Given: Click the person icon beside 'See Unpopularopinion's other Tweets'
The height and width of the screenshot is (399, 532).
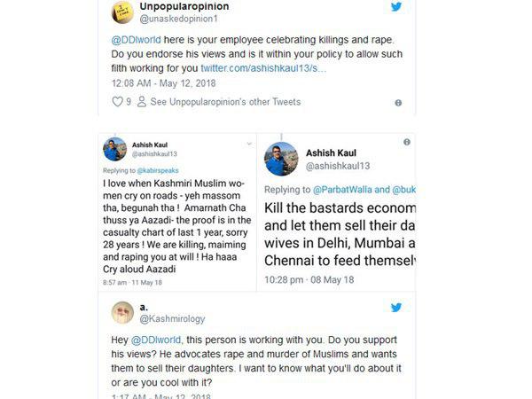Looking at the screenshot, I should (x=140, y=102).
